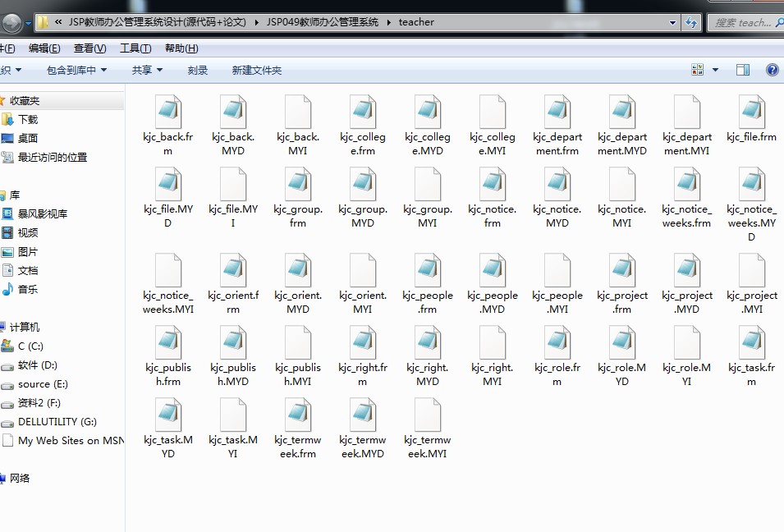The height and width of the screenshot is (532, 784).
Task: Select the kjc_group.frm file icon
Action: click(298, 184)
